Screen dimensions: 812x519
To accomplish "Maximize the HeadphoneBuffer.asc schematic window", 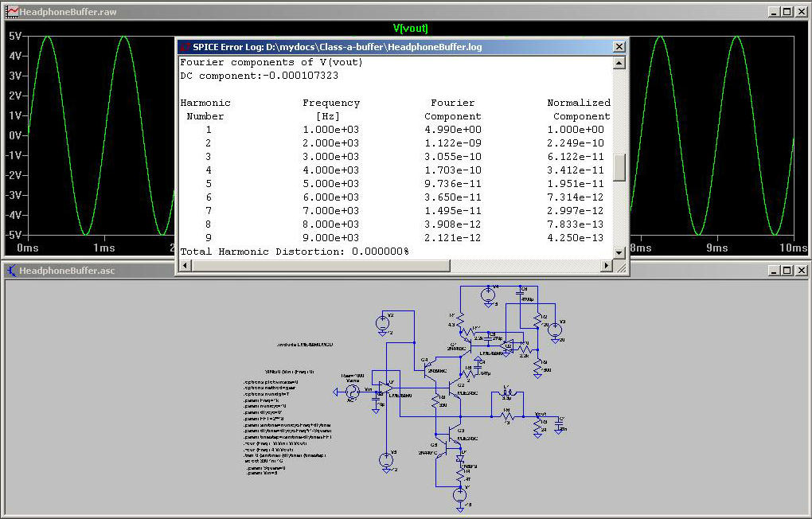I will tap(787, 270).
